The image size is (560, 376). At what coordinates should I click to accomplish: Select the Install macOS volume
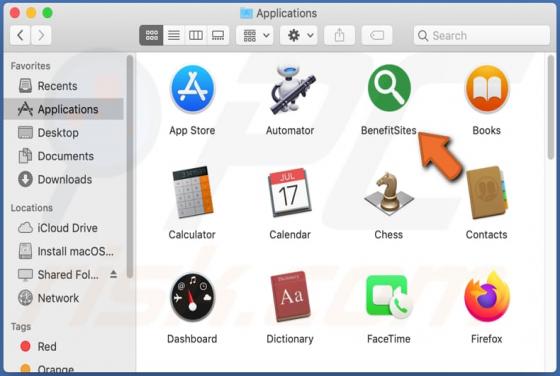coord(64,251)
